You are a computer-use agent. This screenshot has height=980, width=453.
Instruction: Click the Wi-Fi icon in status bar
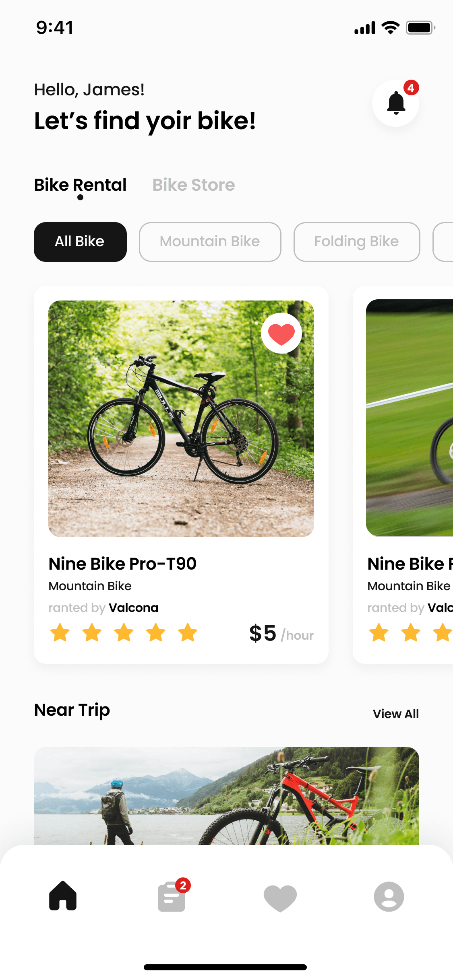click(391, 27)
